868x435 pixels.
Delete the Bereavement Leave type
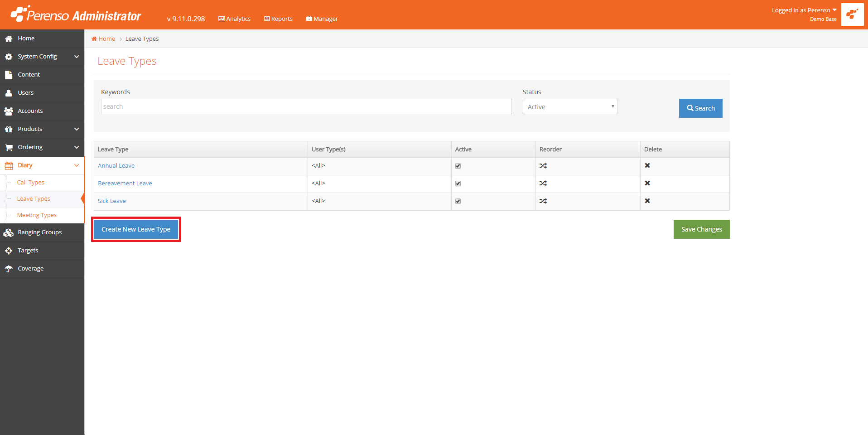(647, 183)
